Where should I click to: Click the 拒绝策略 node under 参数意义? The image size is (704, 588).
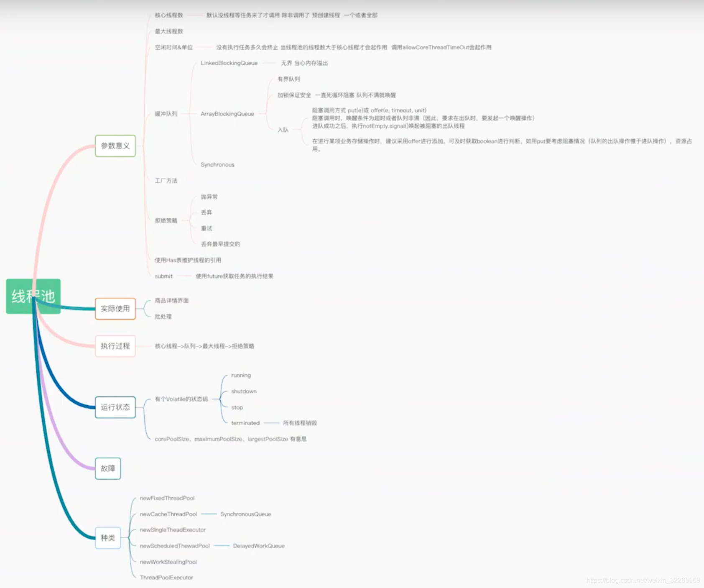pyautogui.click(x=166, y=220)
